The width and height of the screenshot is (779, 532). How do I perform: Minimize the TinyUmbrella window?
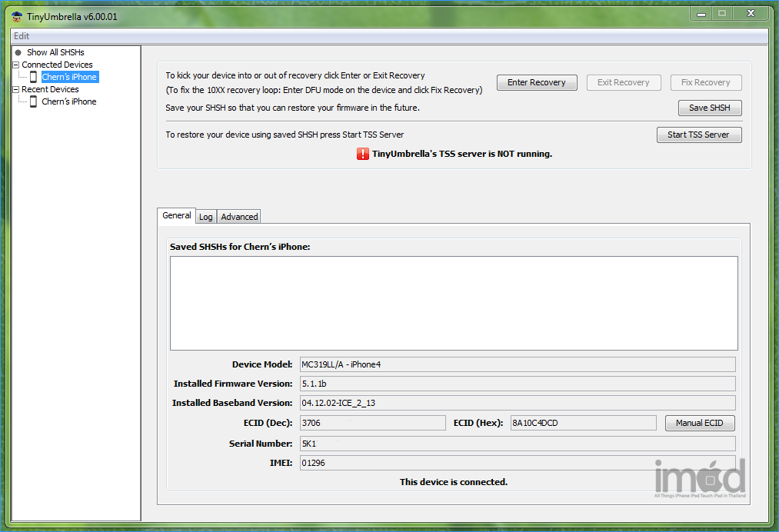click(x=701, y=14)
